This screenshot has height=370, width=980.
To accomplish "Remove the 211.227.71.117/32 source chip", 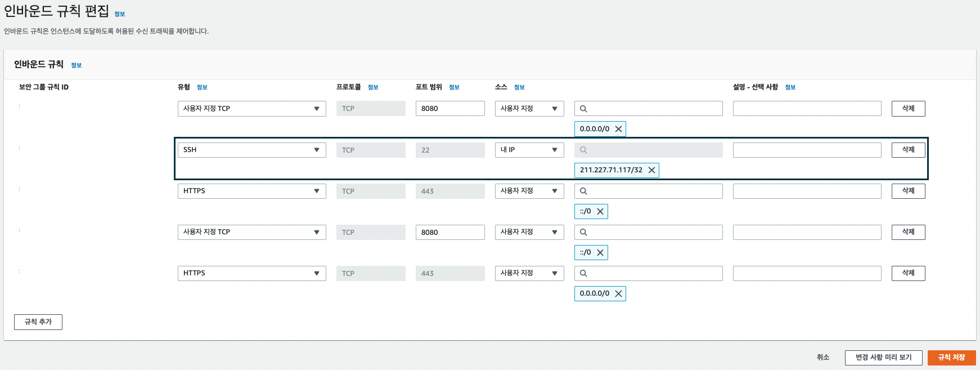I will [651, 170].
